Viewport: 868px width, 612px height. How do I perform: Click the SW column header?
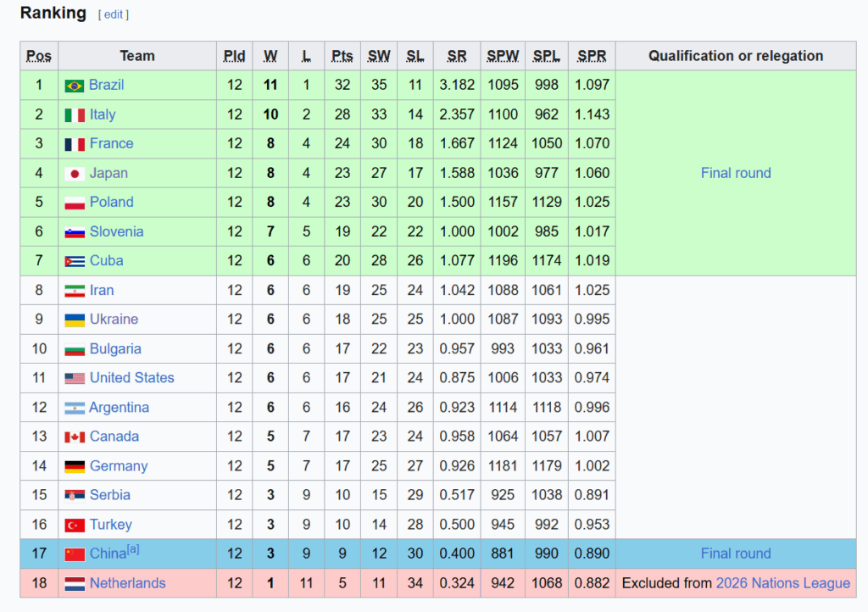[x=379, y=56]
